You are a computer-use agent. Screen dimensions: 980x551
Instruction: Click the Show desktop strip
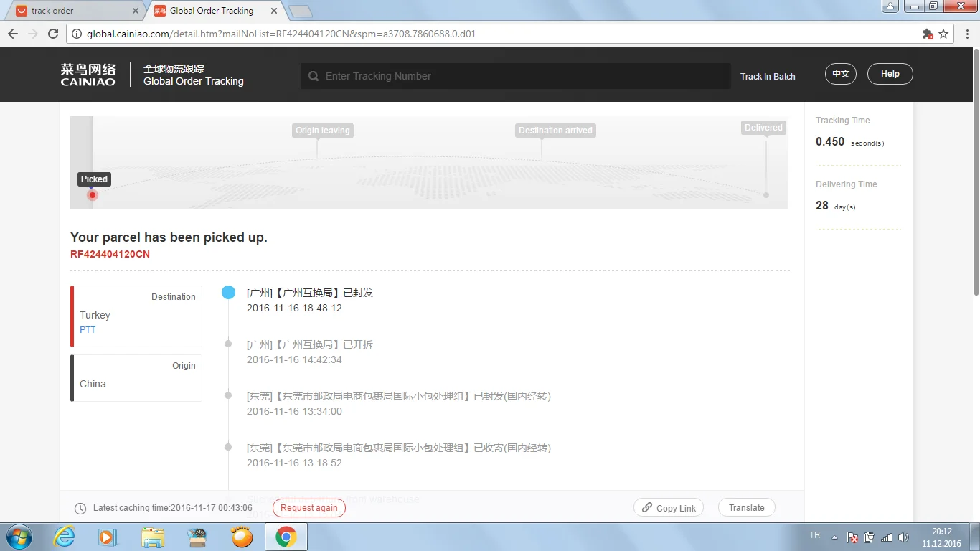tap(975, 537)
